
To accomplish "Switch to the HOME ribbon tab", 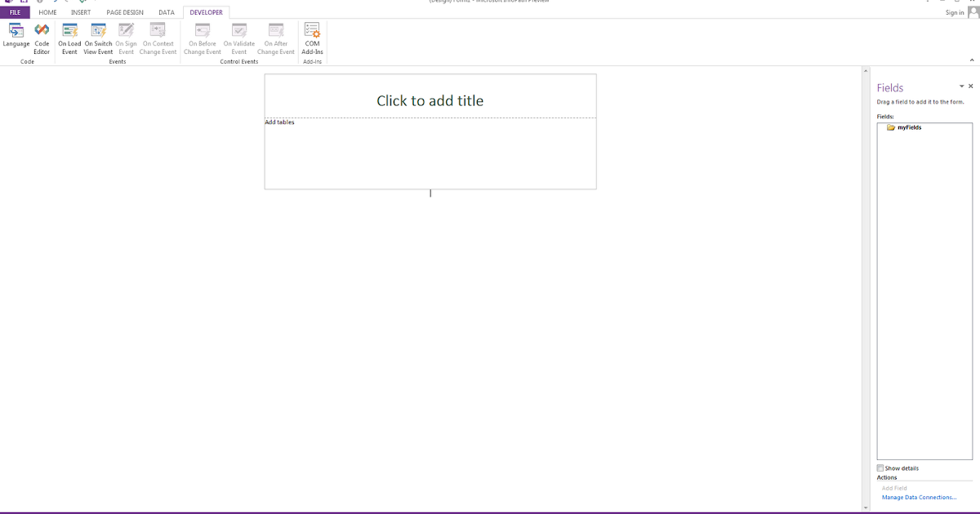I will tap(47, 12).
